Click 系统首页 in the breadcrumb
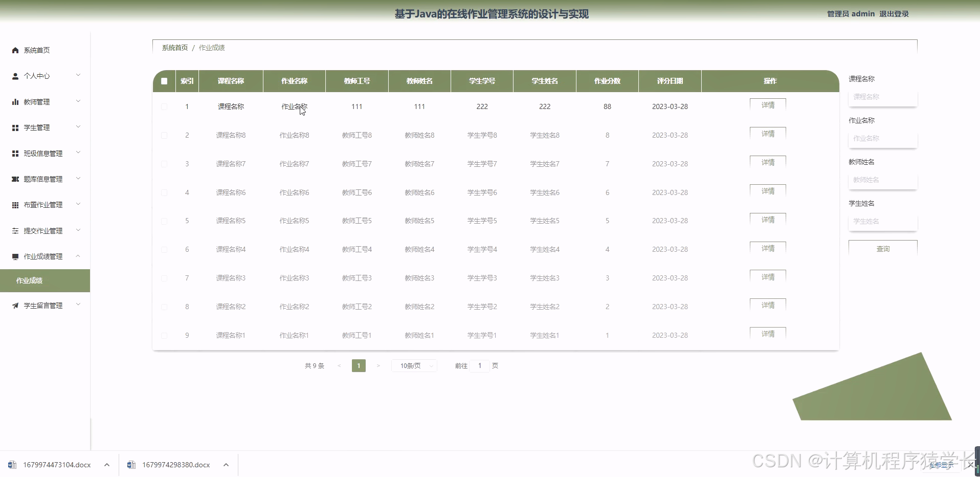The width and height of the screenshot is (980, 477). 175,48
